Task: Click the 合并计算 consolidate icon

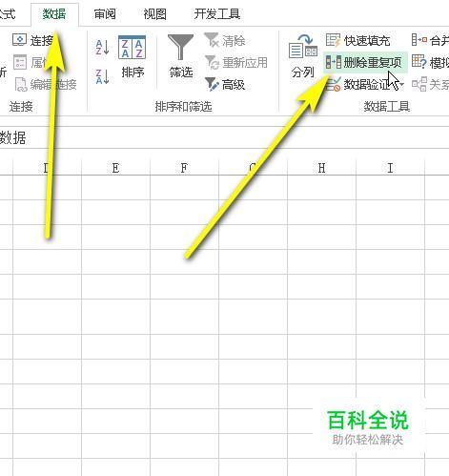Action: [x=419, y=40]
